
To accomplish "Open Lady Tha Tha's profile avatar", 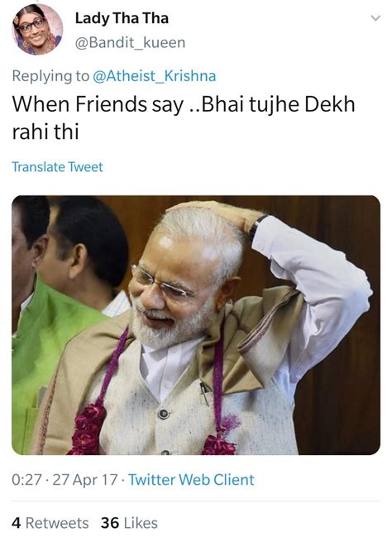I will coord(37,29).
